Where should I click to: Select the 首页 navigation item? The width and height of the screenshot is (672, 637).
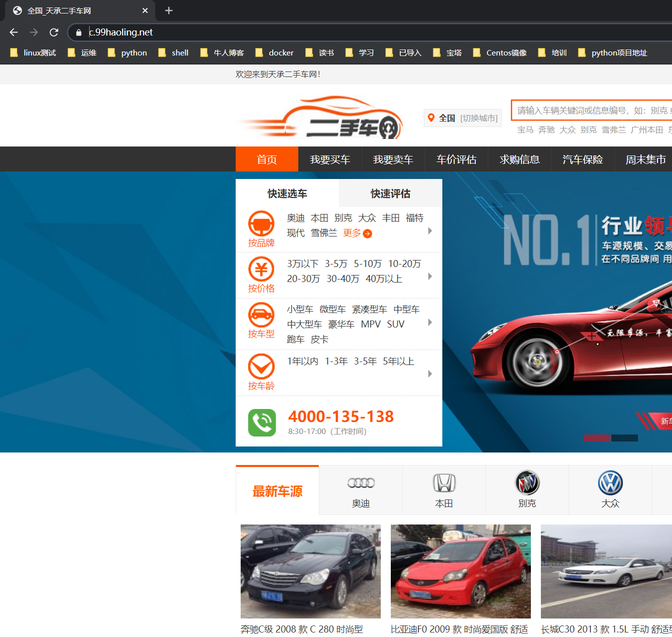[x=267, y=159]
